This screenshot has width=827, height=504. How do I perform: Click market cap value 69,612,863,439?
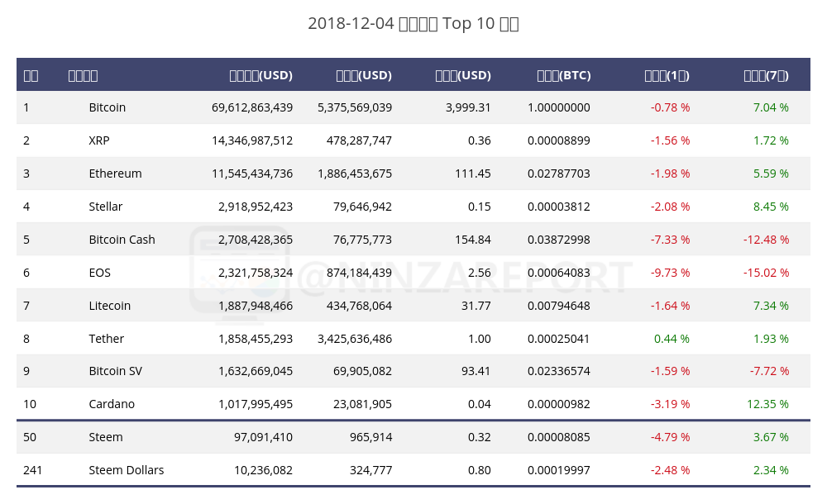pyautogui.click(x=252, y=107)
